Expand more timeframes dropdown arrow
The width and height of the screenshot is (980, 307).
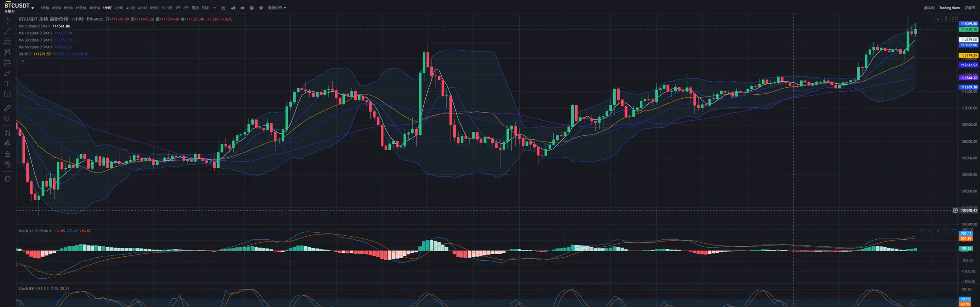click(x=214, y=8)
